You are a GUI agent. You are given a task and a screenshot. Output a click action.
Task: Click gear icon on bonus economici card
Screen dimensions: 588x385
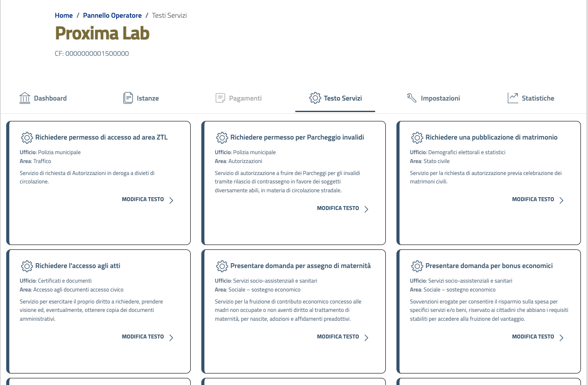tap(417, 266)
